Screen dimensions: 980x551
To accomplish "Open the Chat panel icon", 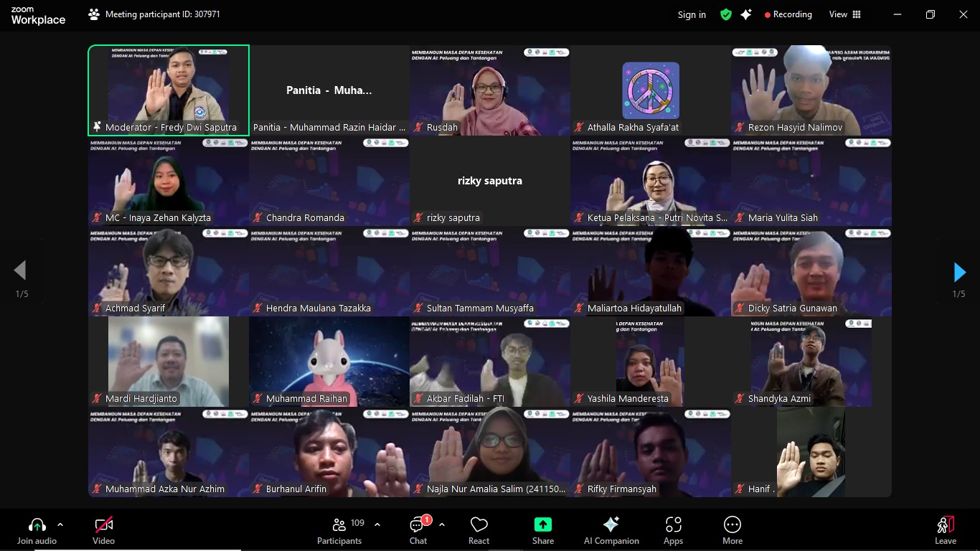I will pos(418,525).
